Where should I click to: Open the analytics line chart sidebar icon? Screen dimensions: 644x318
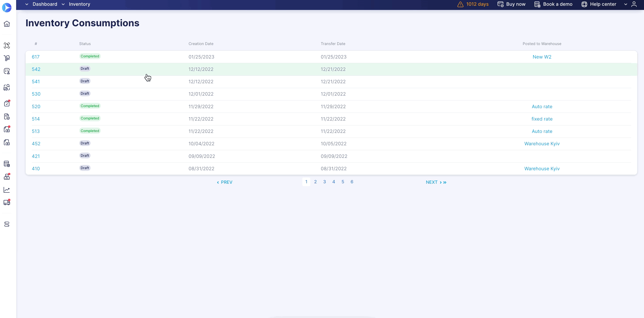click(7, 190)
